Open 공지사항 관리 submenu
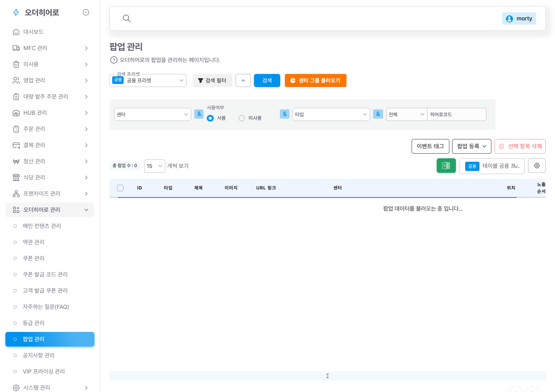This screenshot has height=392, width=555. [50, 355]
